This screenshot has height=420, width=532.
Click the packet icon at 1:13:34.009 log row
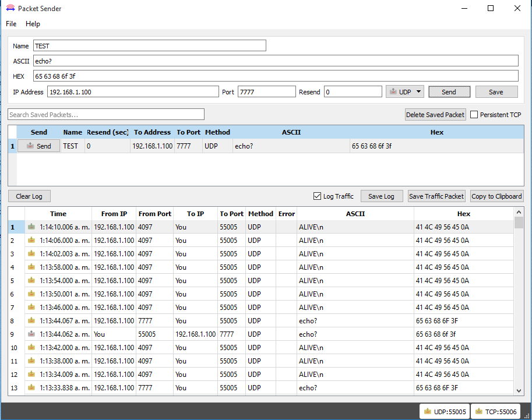pos(31,374)
